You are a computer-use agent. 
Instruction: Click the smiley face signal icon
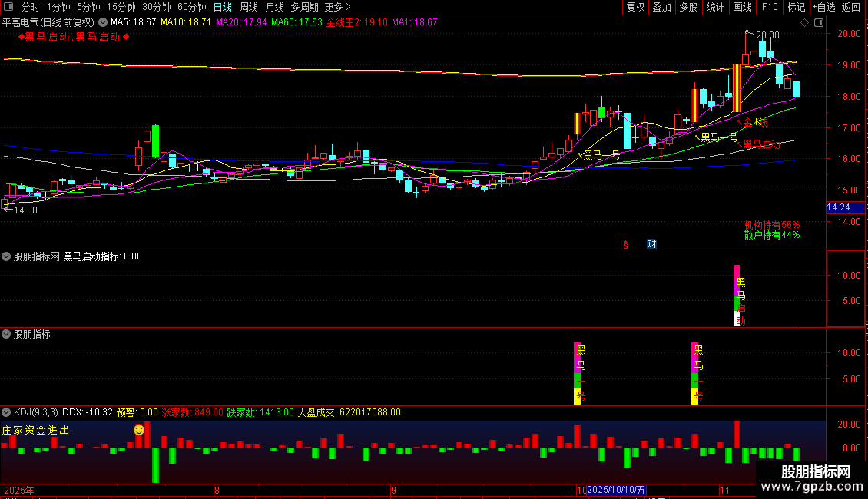tap(139, 429)
